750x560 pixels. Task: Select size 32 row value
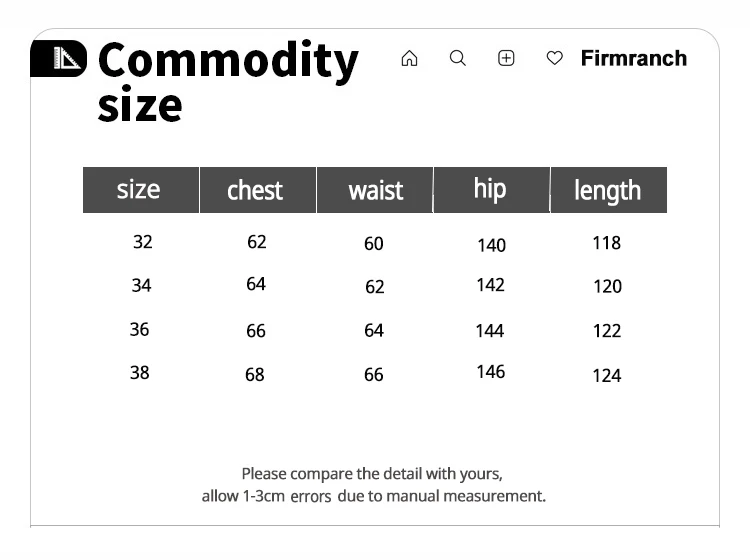(142, 242)
